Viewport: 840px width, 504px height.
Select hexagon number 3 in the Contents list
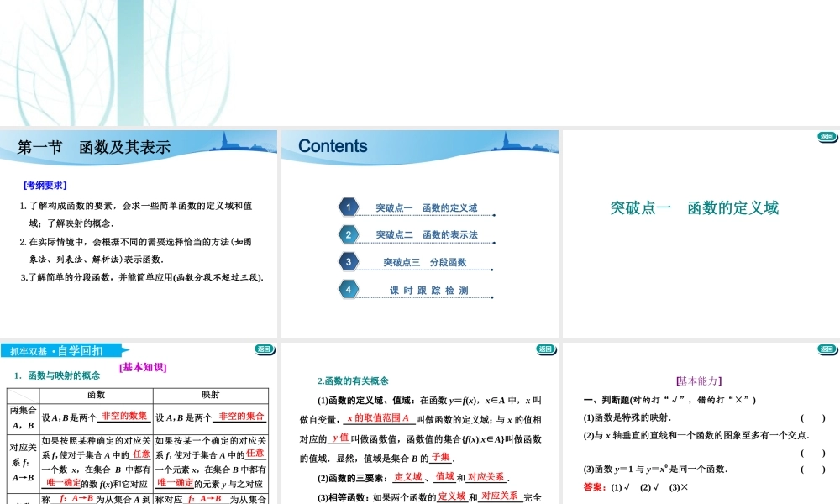point(349,262)
